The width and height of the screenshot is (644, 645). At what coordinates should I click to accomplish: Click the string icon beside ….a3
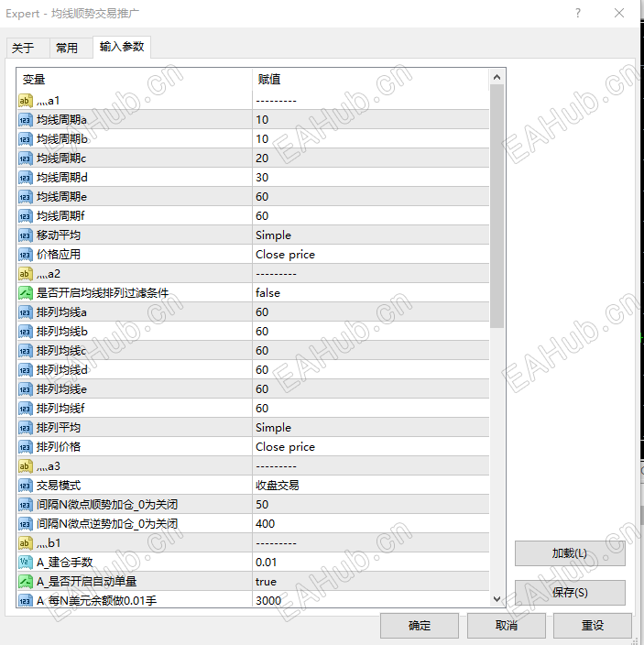(x=25, y=466)
